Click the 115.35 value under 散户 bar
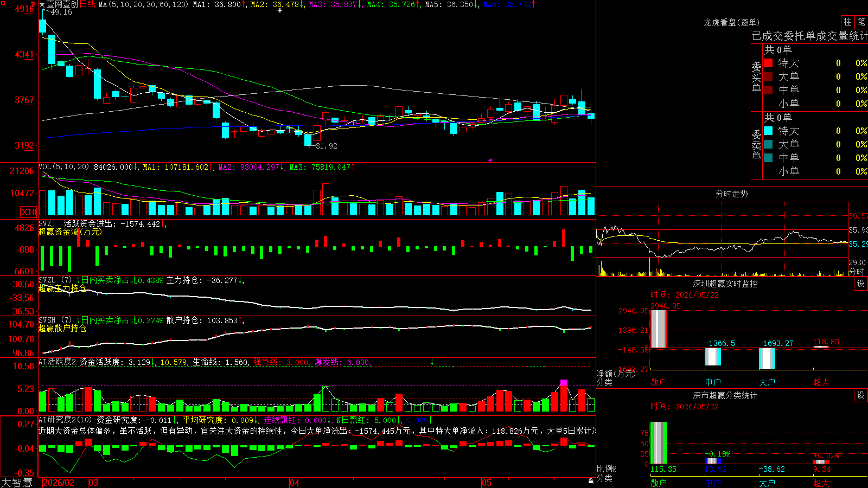Image resolution: width=868 pixels, height=488 pixels. click(x=663, y=469)
